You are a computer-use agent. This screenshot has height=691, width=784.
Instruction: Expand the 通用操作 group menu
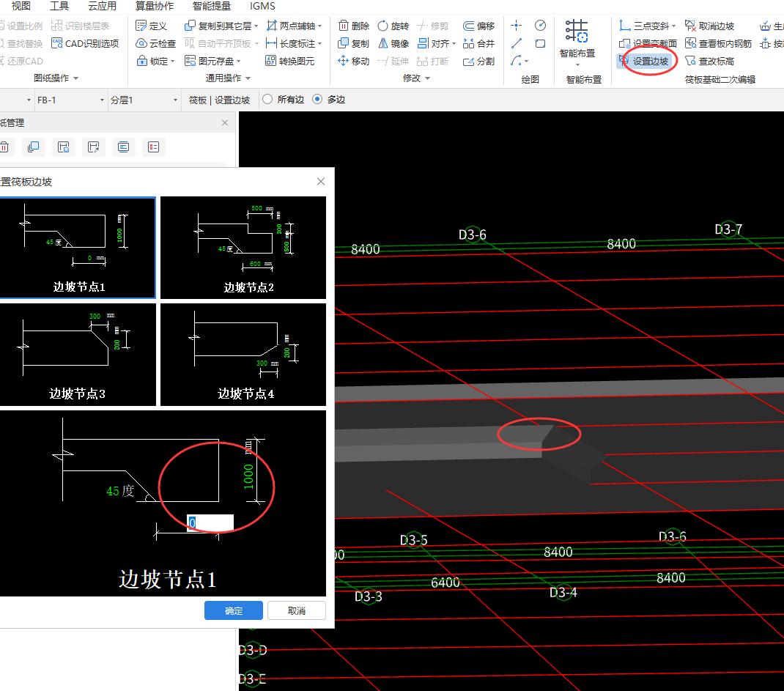[x=228, y=78]
